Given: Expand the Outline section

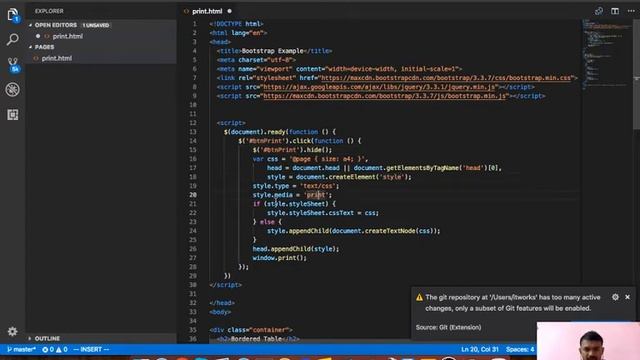Looking at the screenshot, I should point(47,338).
